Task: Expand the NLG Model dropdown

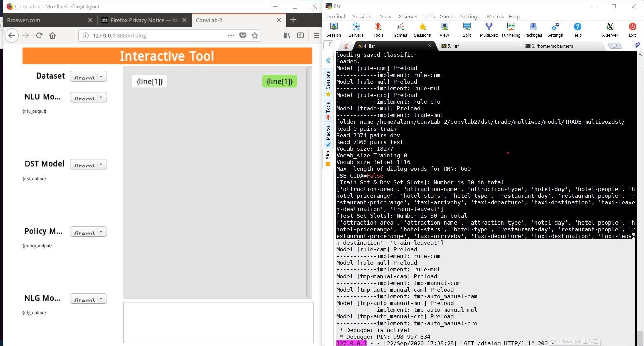Action: tap(89, 299)
